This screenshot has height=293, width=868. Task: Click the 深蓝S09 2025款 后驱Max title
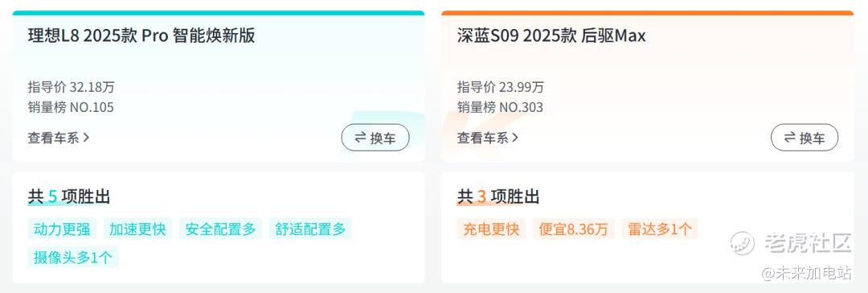coord(551,36)
